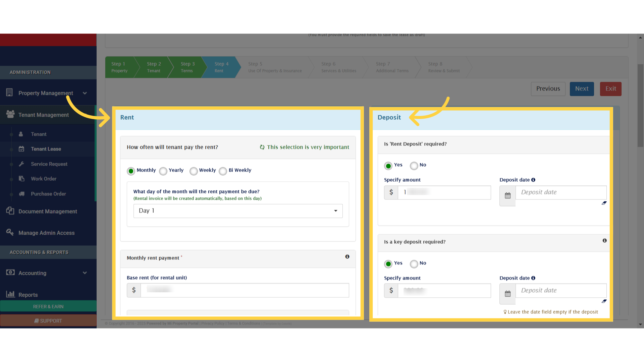Click the Purchase Order truck icon
This screenshot has width=644, height=362.
[x=22, y=194]
